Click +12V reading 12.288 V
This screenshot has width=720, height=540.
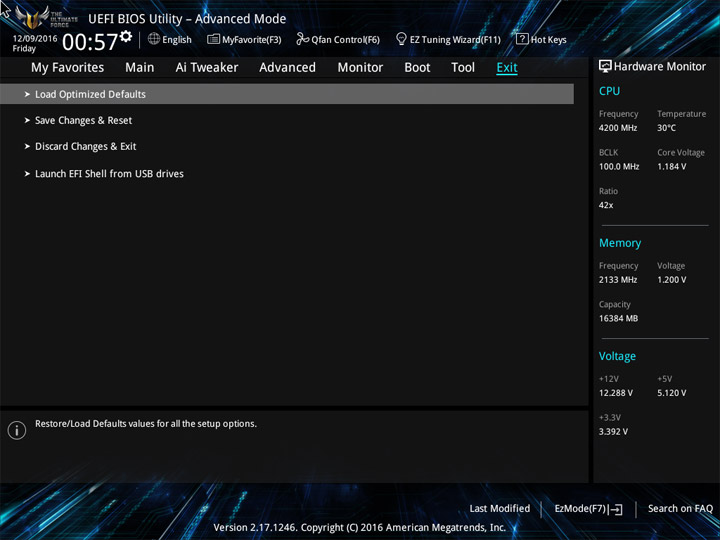[x=615, y=393]
